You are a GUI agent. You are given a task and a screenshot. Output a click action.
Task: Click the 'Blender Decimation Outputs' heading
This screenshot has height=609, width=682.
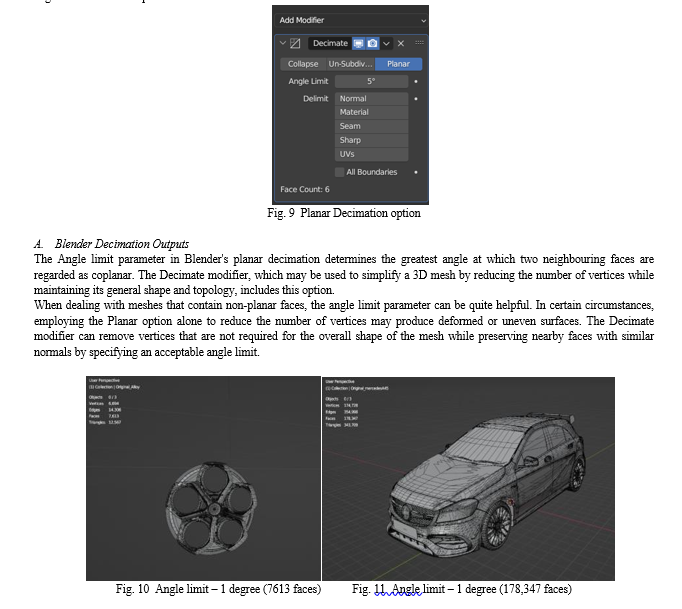(x=122, y=244)
